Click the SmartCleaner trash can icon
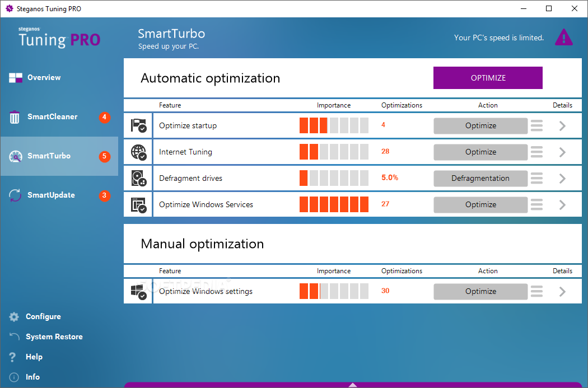This screenshot has width=588, height=388. coord(14,117)
